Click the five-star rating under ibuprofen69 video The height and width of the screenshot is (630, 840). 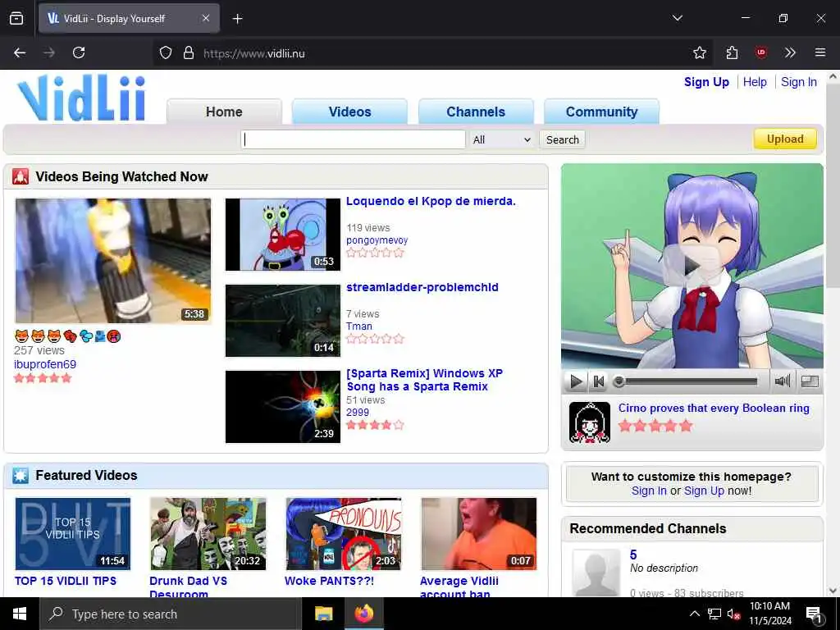coord(43,378)
